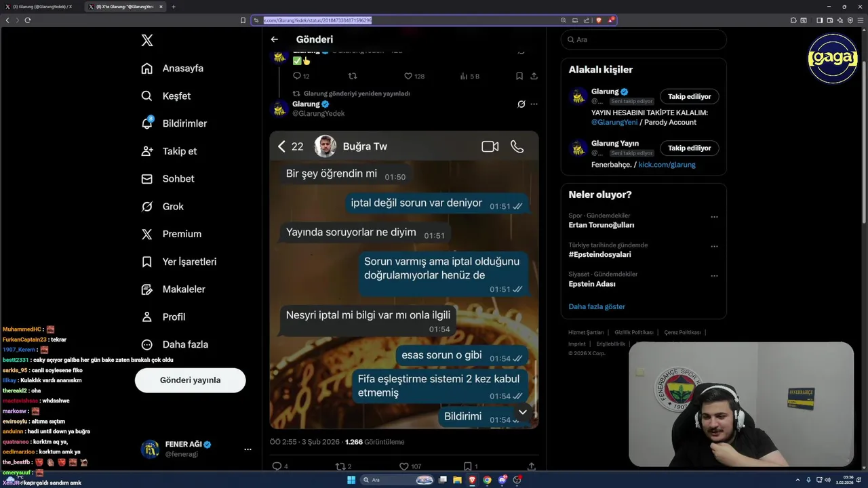
Task: Click Gönderi yayınla button
Action: coord(190,380)
